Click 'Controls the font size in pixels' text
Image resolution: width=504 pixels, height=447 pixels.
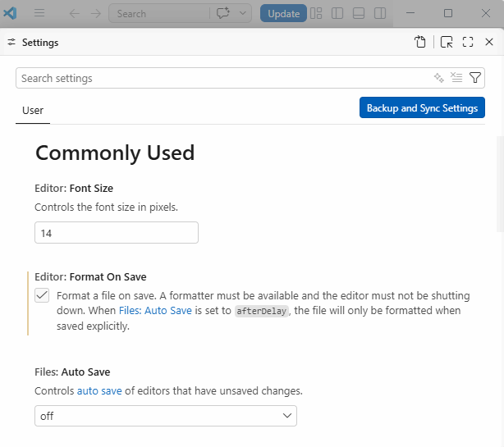pos(106,208)
